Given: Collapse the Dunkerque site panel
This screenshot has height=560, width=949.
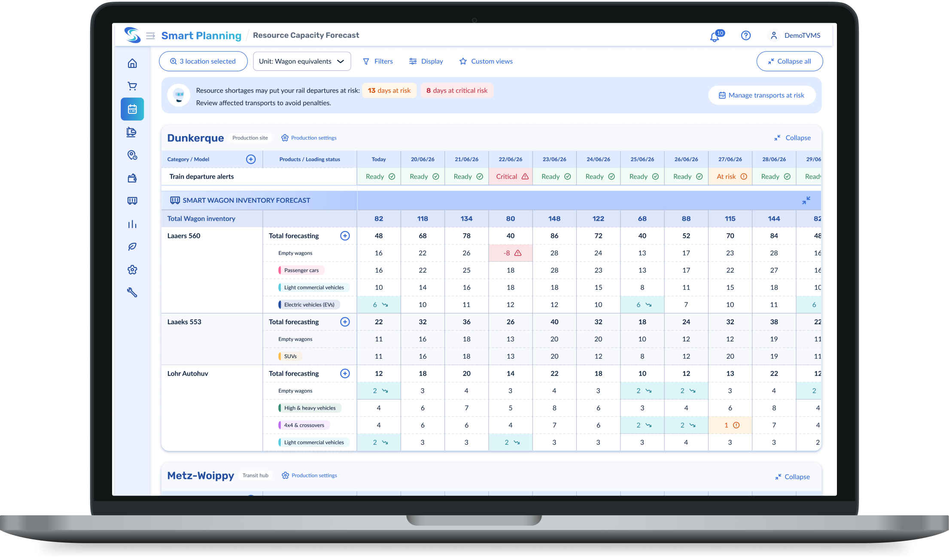Looking at the screenshot, I should (x=792, y=138).
